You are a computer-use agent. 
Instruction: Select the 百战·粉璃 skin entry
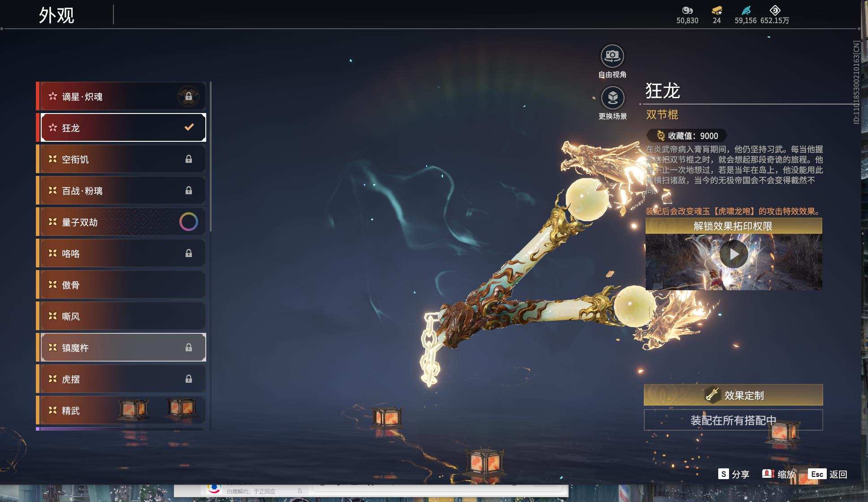[x=123, y=190]
